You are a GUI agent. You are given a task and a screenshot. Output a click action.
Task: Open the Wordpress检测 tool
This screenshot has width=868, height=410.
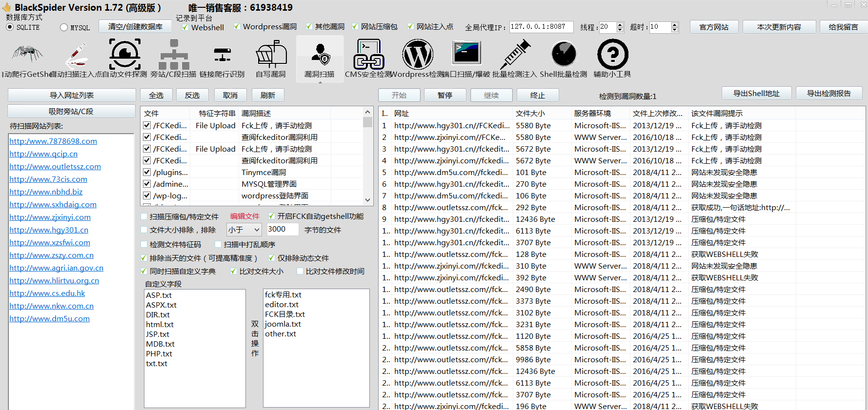[x=417, y=59]
